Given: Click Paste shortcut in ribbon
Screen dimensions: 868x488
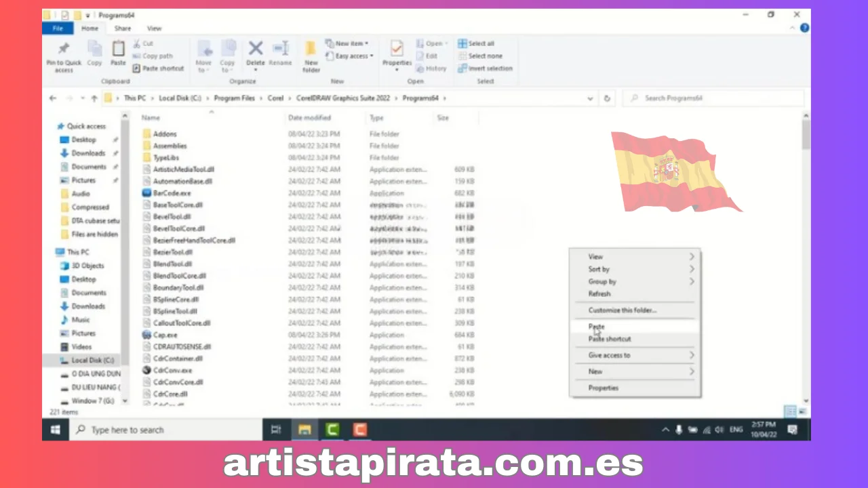Looking at the screenshot, I should pyautogui.click(x=158, y=68).
